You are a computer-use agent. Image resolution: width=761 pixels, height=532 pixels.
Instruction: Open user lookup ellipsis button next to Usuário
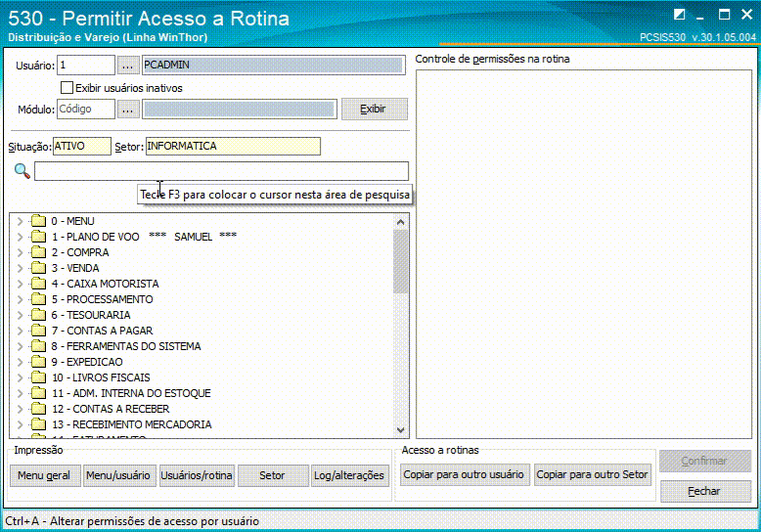click(x=128, y=66)
